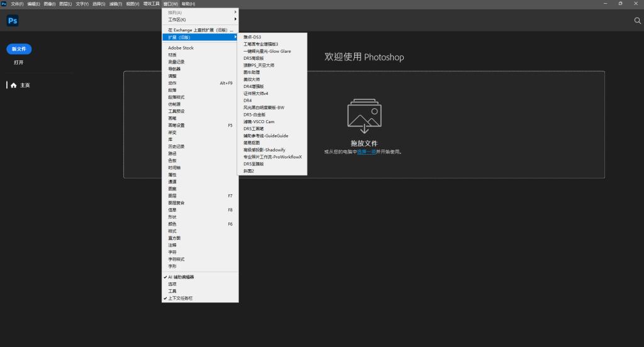Open the 时间轴 panel entry
644x347 pixels.
[x=200, y=168]
